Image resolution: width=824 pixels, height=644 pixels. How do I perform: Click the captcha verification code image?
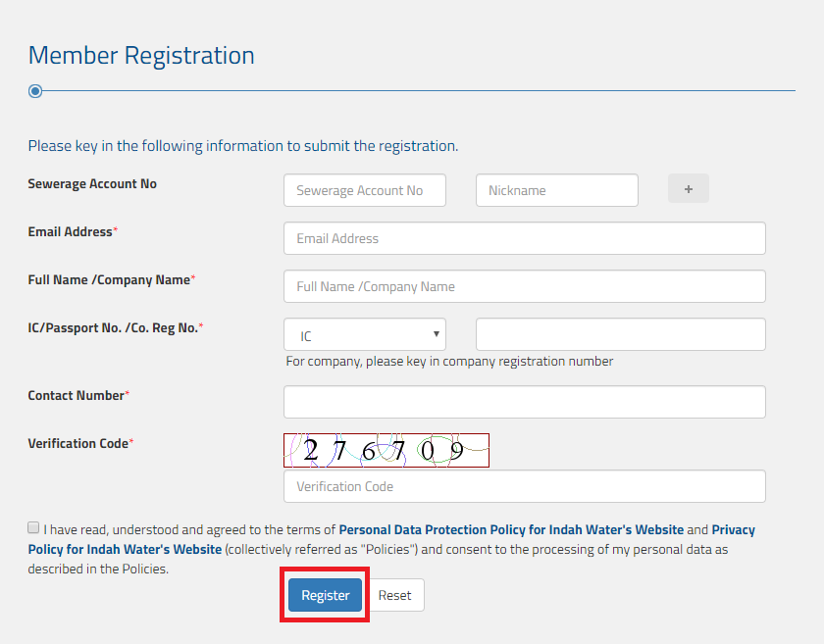coord(386,451)
